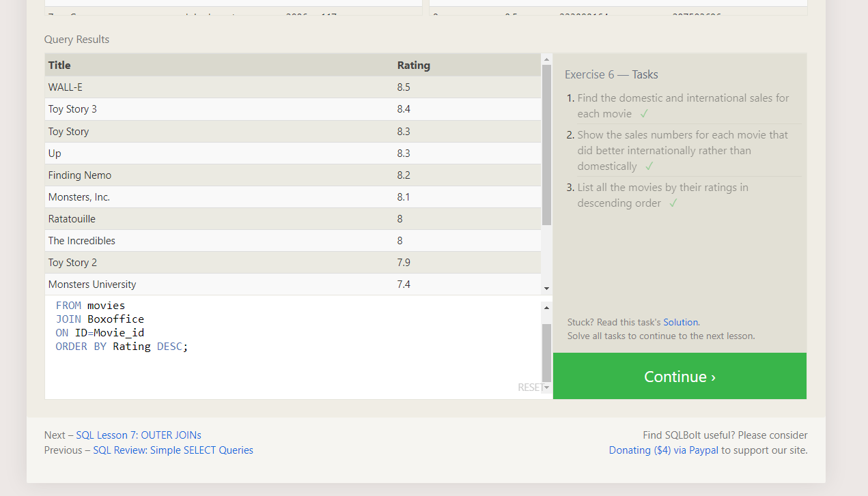Image resolution: width=868 pixels, height=496 pixels.
Task: Select the Toy Story 3 title cell
Action: click(72, 109)
